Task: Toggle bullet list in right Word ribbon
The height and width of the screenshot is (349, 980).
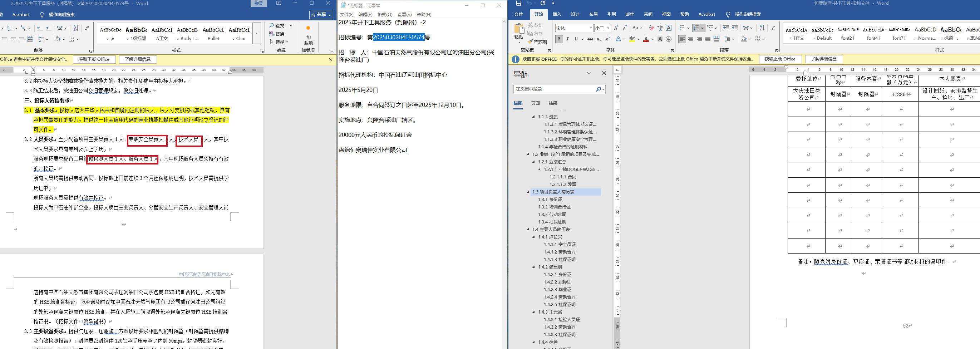Action: pyautogui.click(x=682, y=28)
